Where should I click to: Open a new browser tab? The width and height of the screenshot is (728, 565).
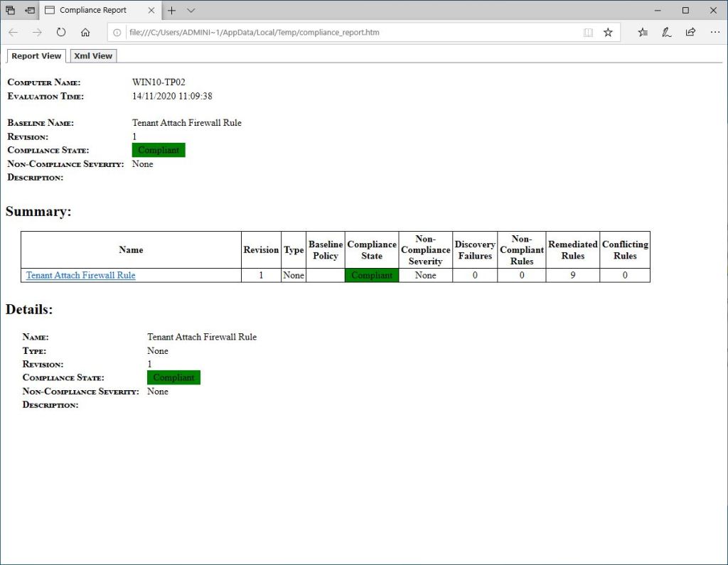tap(171, 11)
